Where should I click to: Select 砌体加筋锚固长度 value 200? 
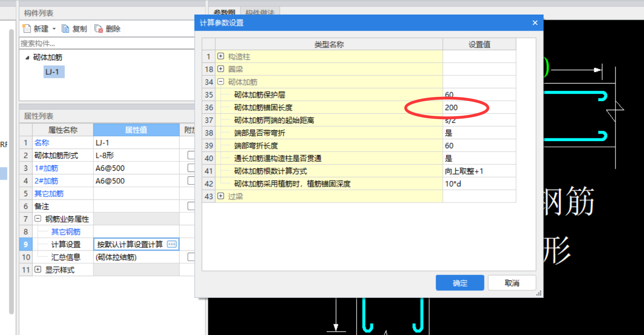tap(479, 107)
